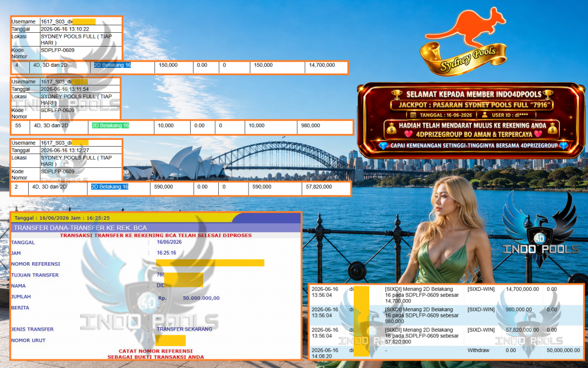Click the row number 55 cell
The image size is (588, 368).
(18, 125)
